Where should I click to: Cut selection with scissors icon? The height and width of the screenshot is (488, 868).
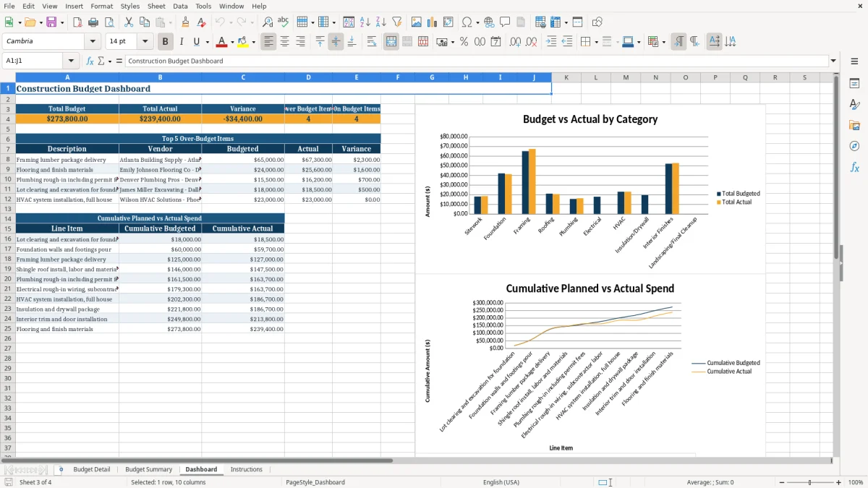(129, 22)
